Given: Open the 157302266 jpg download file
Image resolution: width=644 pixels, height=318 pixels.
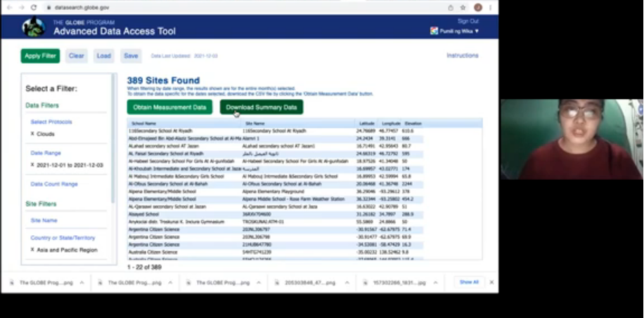Looking at the screenshot, I should click(399, 283).
